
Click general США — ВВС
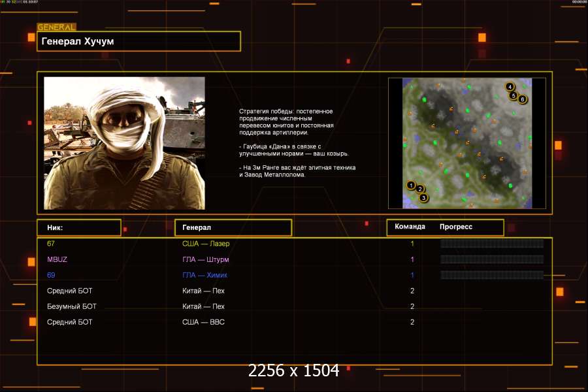pos(203,322)
